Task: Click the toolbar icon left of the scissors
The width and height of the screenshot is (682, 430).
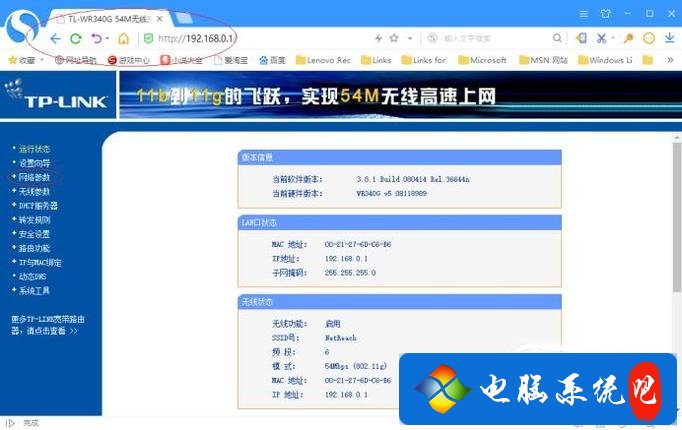Action: (x=581, y=38)
